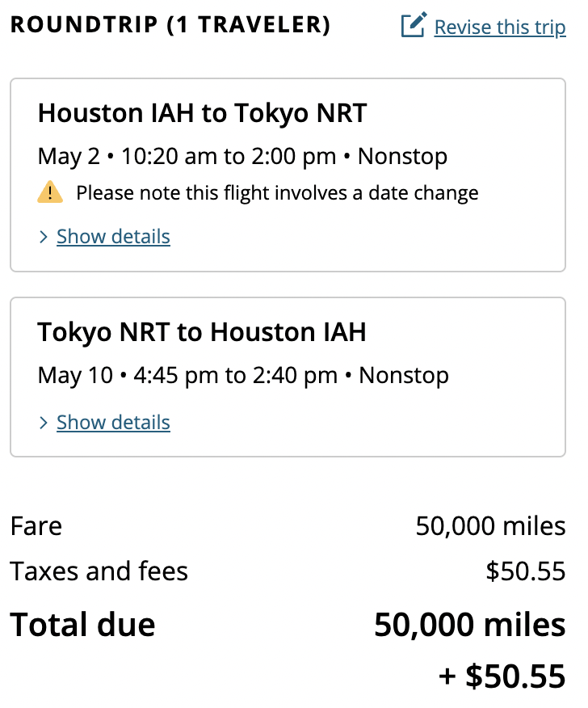This screenshot has width=588, height=708.
Task: Click the date change notice text
Action: 277,193
